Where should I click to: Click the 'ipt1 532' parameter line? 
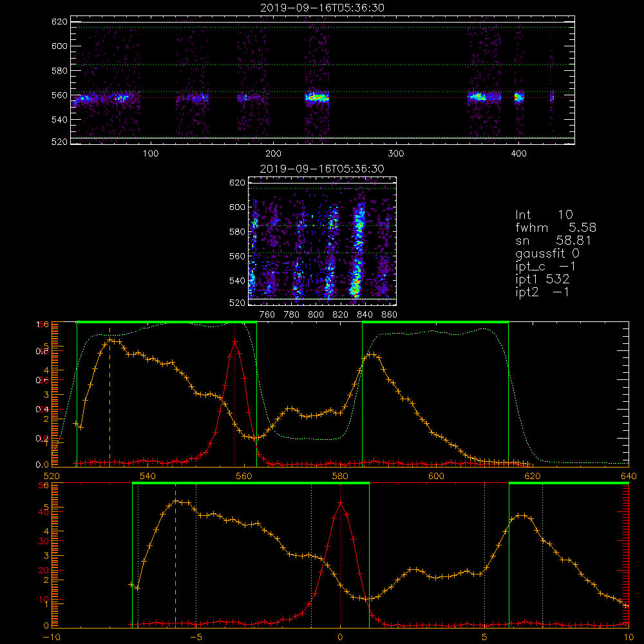(x=542, y=279)
